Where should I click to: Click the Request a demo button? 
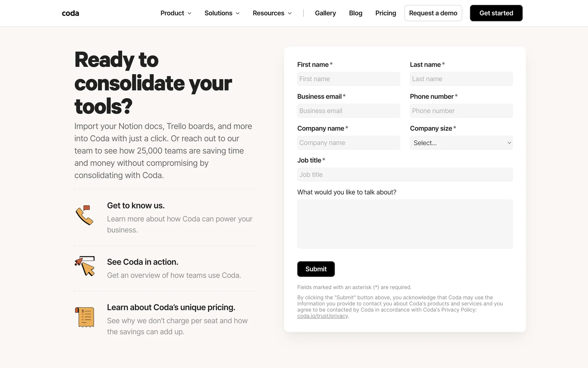[433, 13]
